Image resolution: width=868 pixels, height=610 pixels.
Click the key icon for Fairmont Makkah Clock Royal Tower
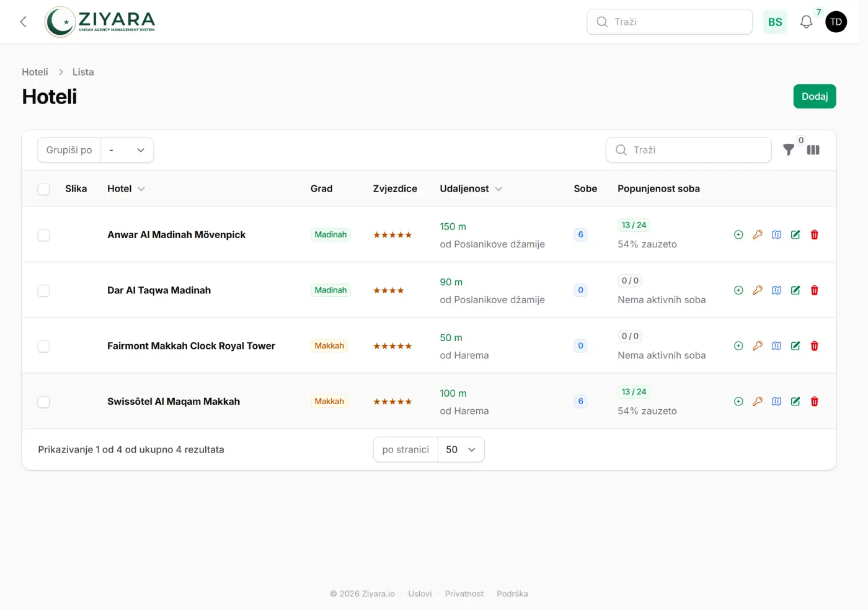tap(758, 346)
